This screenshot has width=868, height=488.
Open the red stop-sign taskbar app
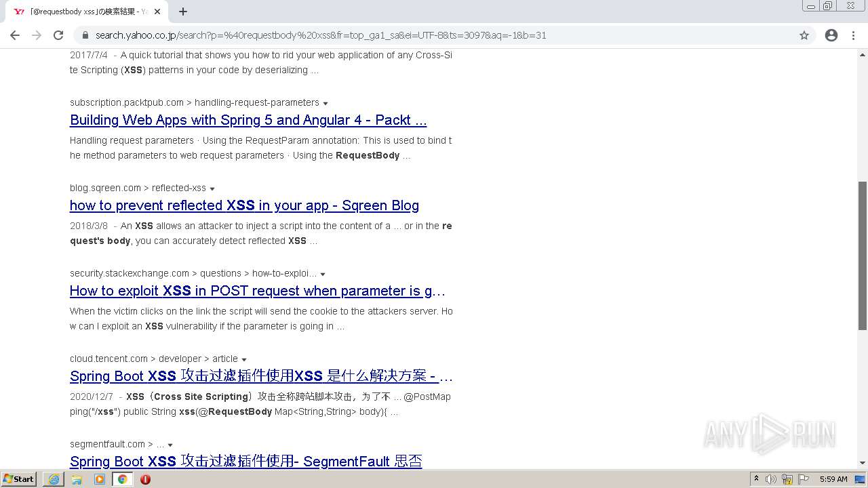pos(145,479)
